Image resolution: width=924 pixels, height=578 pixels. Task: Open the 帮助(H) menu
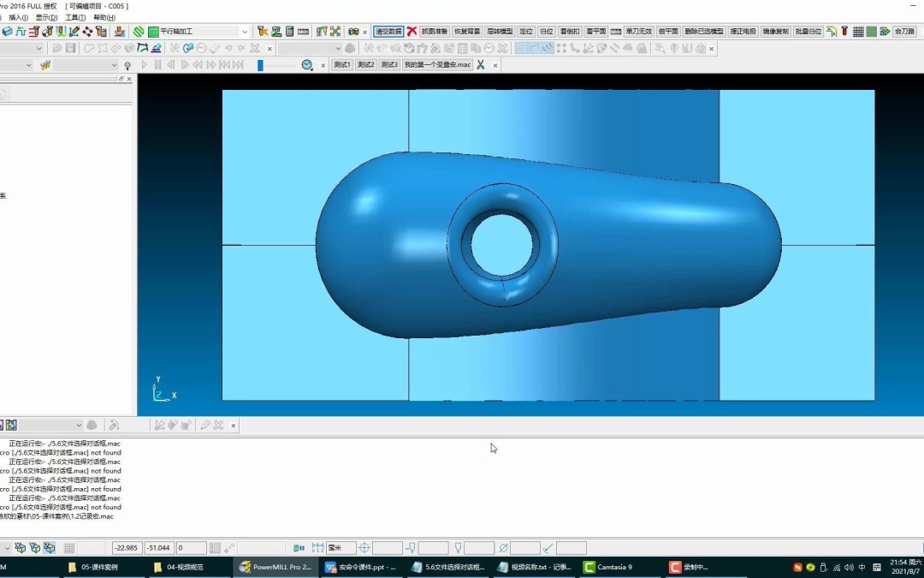[x=104, y=18]
